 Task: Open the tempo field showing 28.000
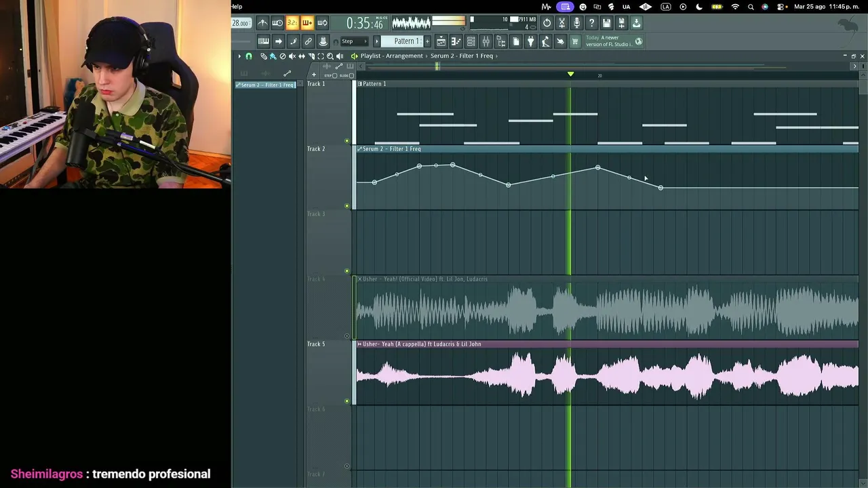coord(240,23)
